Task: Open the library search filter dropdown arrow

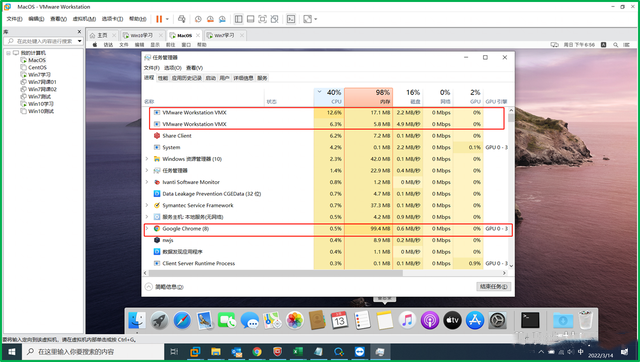Action: click(x=80, y=41)
